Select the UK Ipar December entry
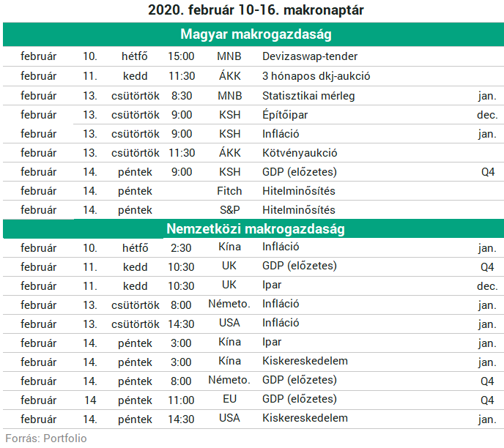504x448 pixels. (253, 285)
